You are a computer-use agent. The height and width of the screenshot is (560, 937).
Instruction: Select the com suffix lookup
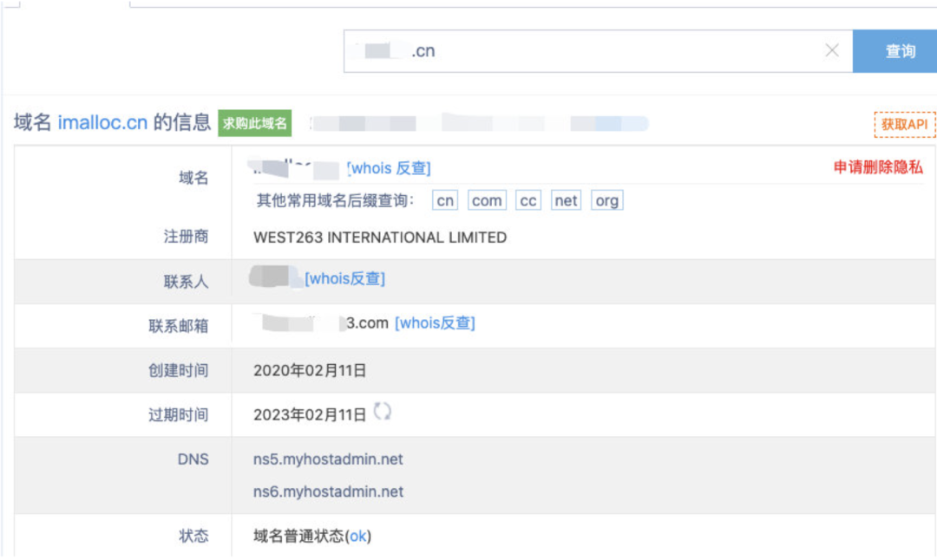pyautogui.click(x=487, y=200)
